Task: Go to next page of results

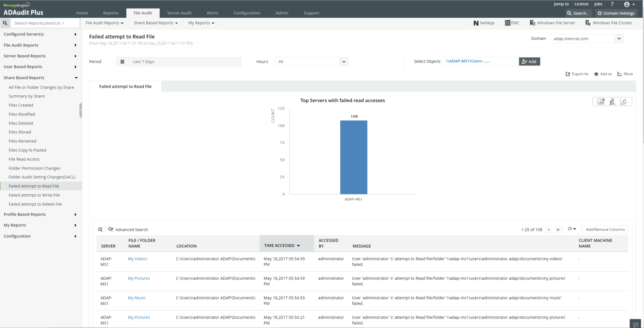Action: coord(549,230)
